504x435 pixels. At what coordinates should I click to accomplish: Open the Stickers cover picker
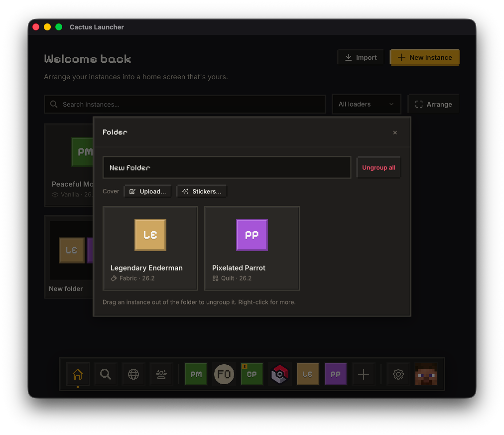pyautogui.click(x=202, y=192)
